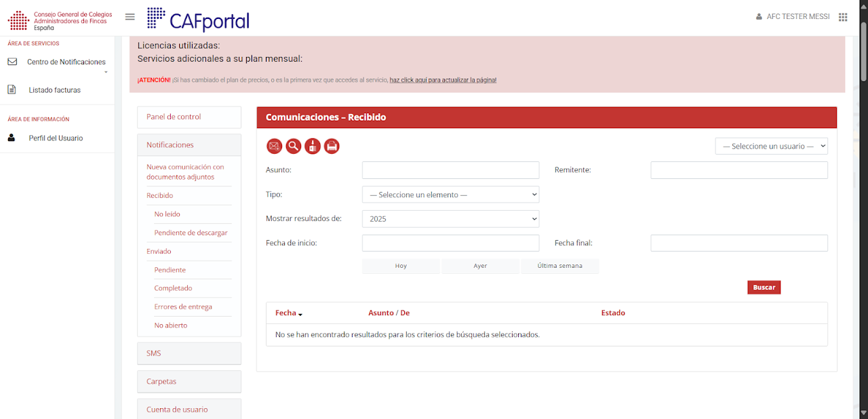Open the SMS section tab
868x419 pixels.
[x=189, y=353]
